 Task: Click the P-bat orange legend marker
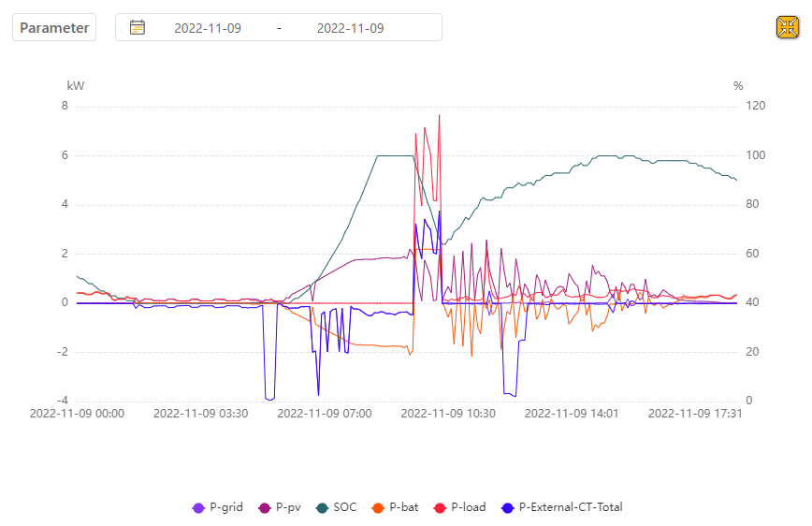(x=378, y=508)
